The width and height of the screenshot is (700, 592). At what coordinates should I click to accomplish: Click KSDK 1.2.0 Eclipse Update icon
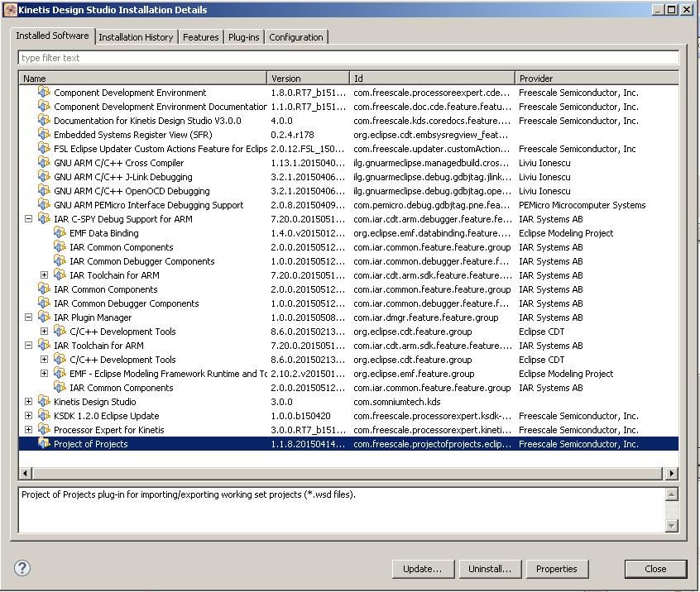pos(44,415)
